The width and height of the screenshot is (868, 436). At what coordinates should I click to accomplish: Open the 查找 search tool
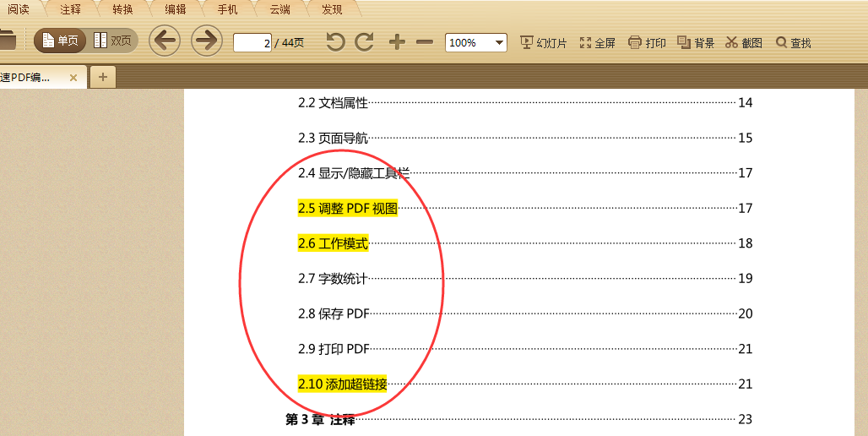pos(793,42)
